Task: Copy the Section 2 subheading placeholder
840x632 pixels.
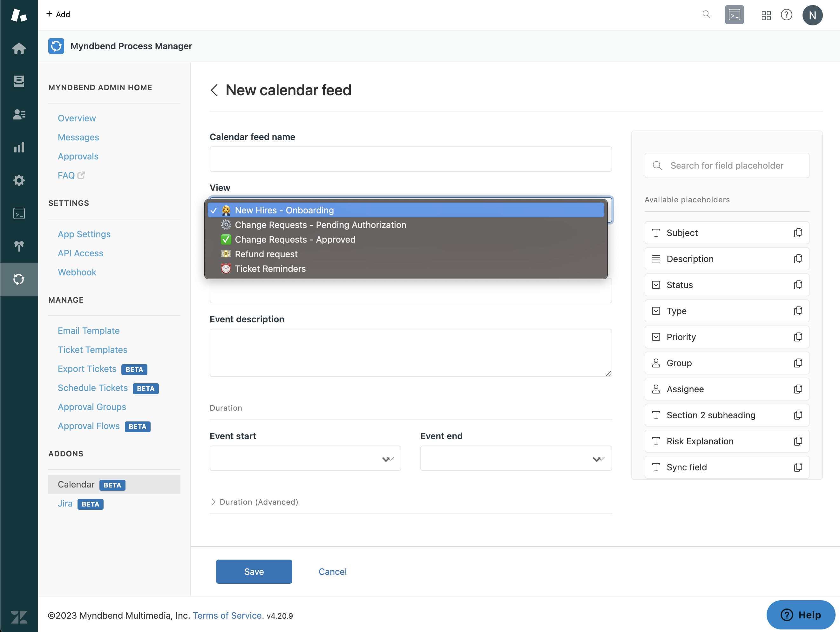Action: pyautogui.click(x=798, y=415)
